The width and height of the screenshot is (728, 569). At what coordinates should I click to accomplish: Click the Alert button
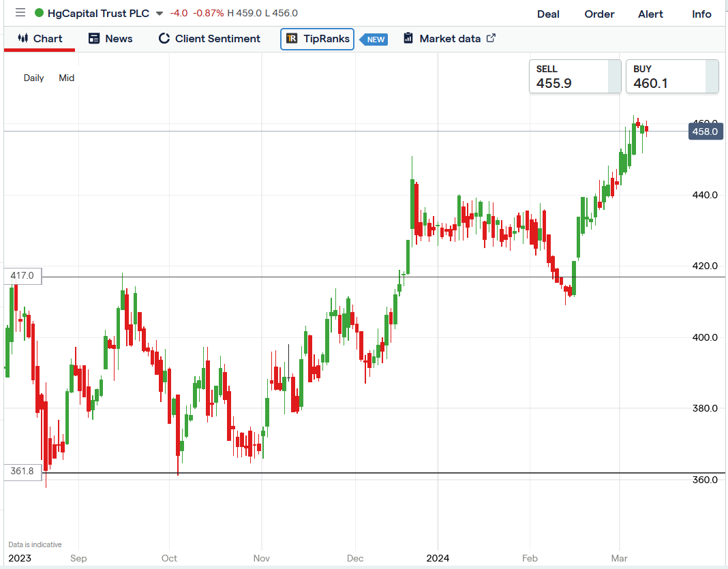650,14
